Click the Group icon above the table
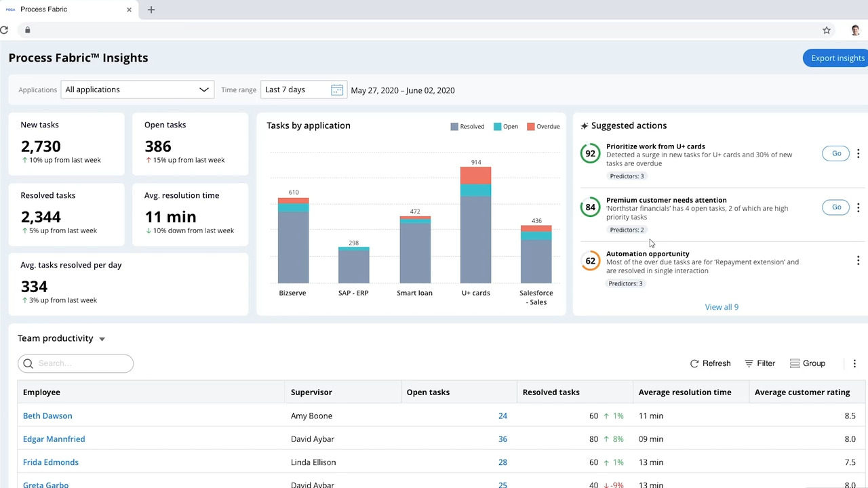Viewport: 868px width, 488px height. coord(795,363)
